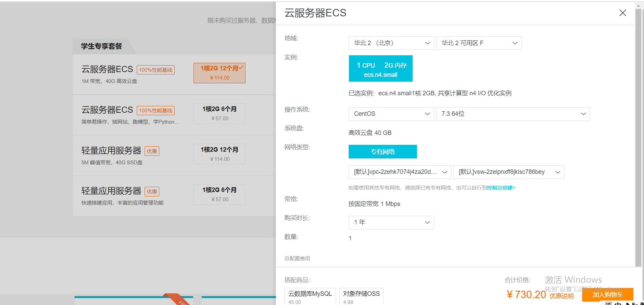Select the 专有网络 network type button
This screenshot has width=644, height=305.
pos(383,152)
